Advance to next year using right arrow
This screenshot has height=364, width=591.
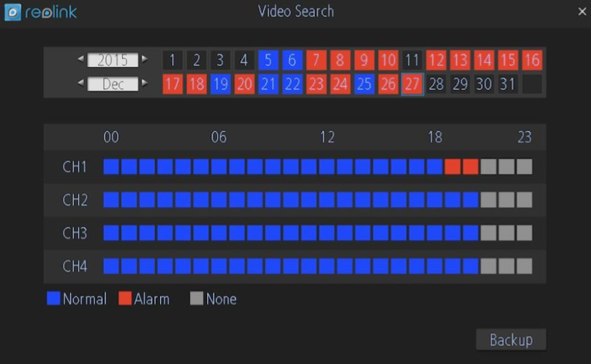click(x=144, y=59)
